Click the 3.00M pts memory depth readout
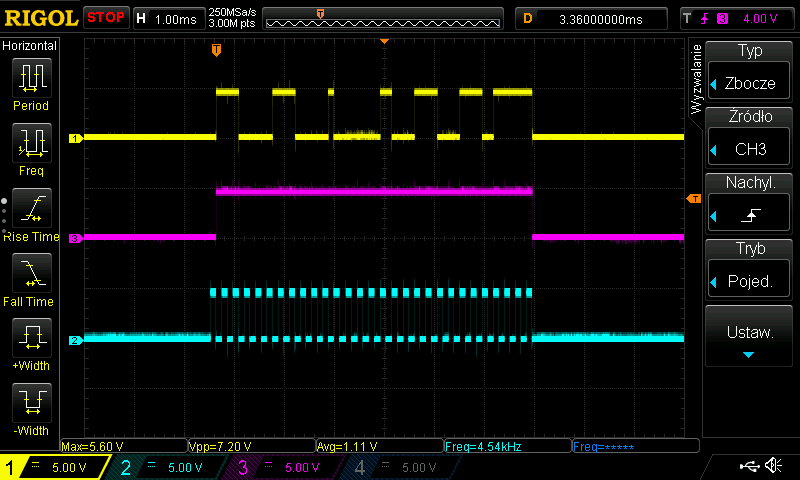Viewport: 800px width, 480px height. [x=232, y=23]
